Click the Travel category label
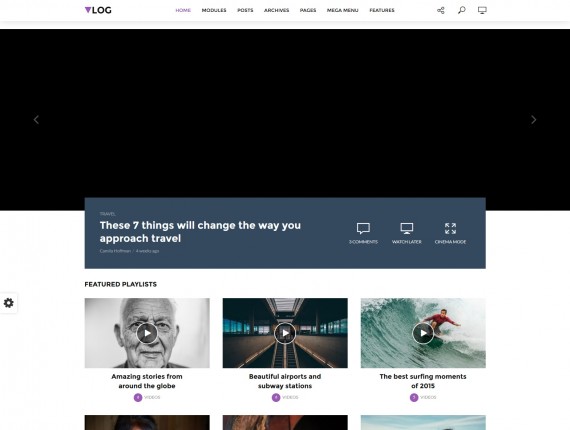The image size is (570, 430). click(107, 214)
